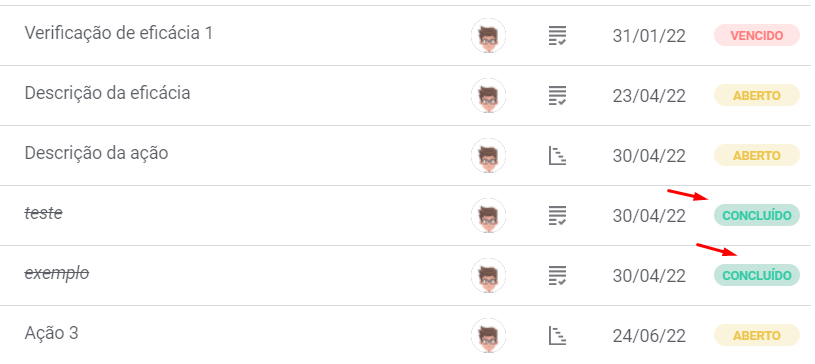Click checklist icon in Verificação de eficácia 1 row
The height and width of the screenshot is (364, 815).
(x=557, y=36)
